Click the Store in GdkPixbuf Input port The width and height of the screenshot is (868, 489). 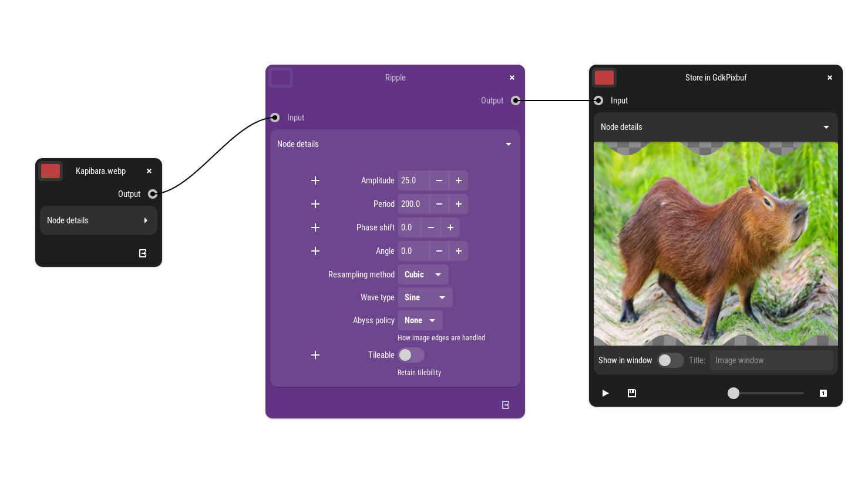(x=598, y=101)
